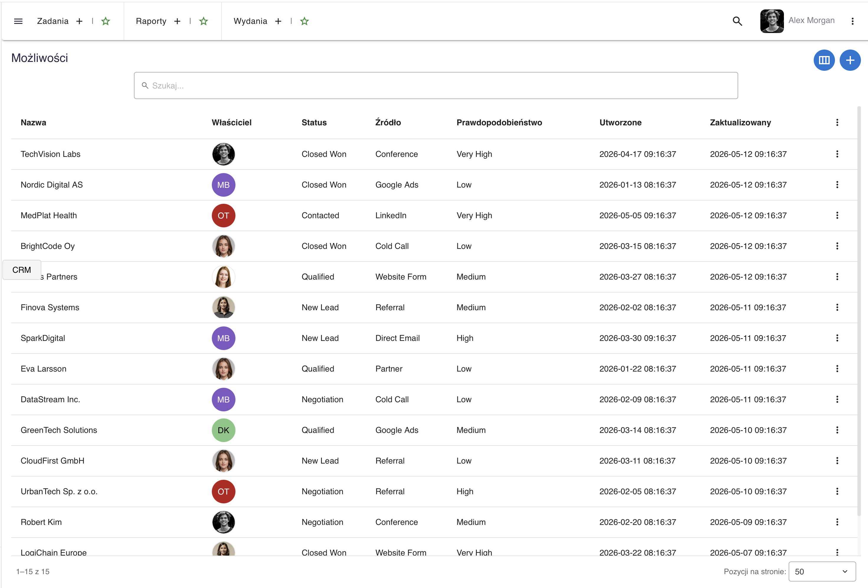The image size is (868, 588).
Task: Open the Finova Systems opportunity
Action: click(x=50, y=307)
